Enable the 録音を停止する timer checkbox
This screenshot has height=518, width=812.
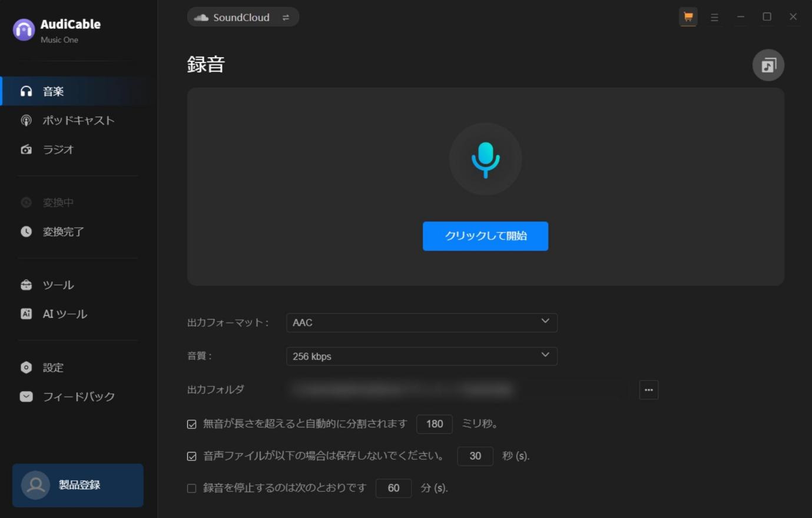coord(191,488)
